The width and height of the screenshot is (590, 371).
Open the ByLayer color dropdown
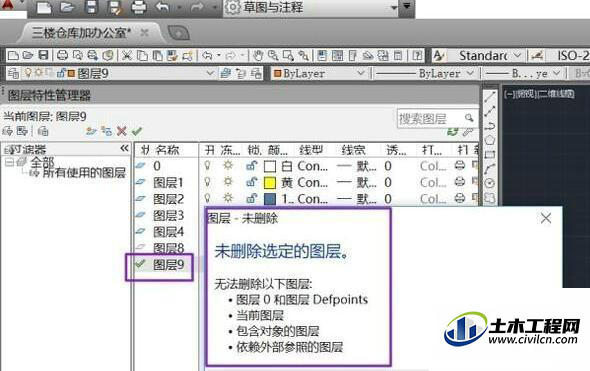click(361, 73)
